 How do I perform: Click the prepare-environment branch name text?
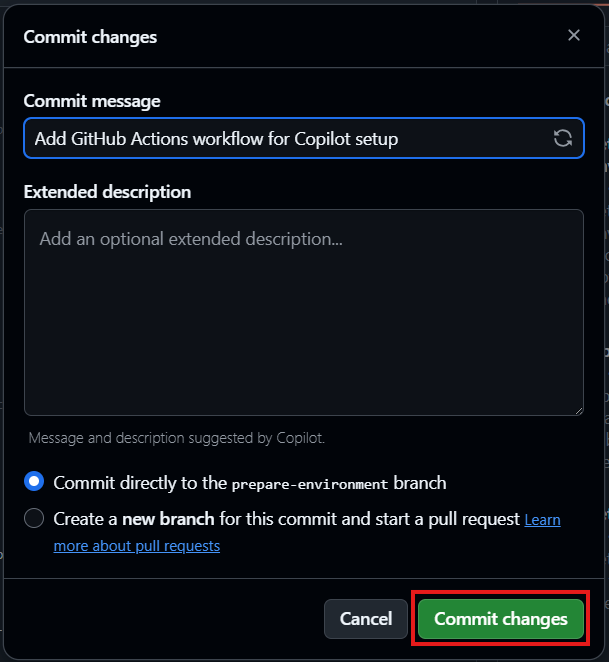309,484
